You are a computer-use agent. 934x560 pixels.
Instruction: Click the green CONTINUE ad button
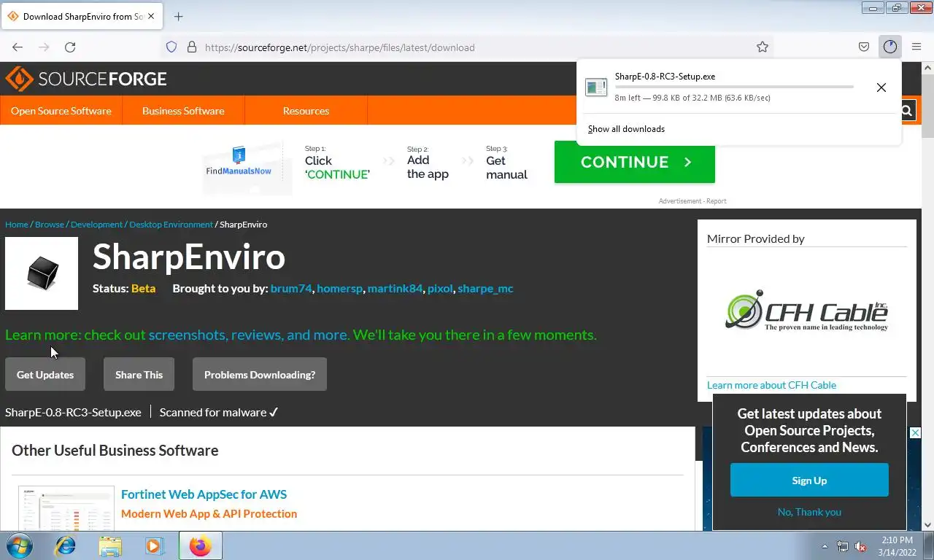tap(635, 162)
